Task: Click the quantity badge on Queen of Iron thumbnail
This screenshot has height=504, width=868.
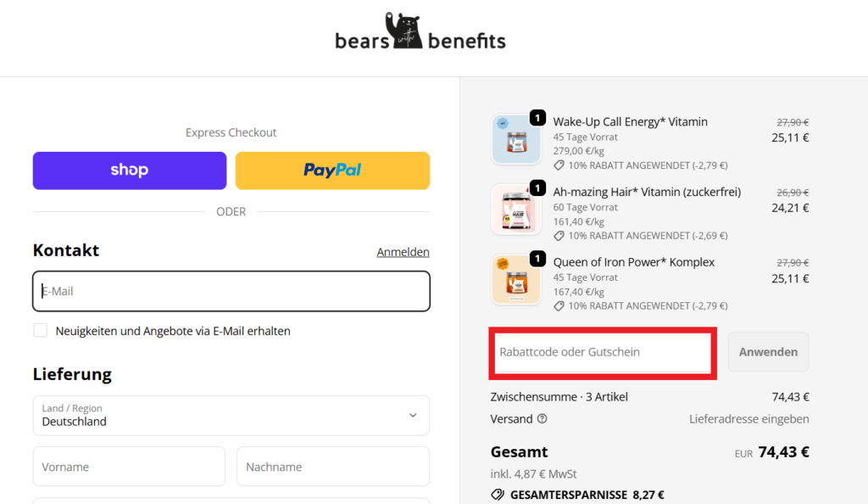Action: pos(537,257)
